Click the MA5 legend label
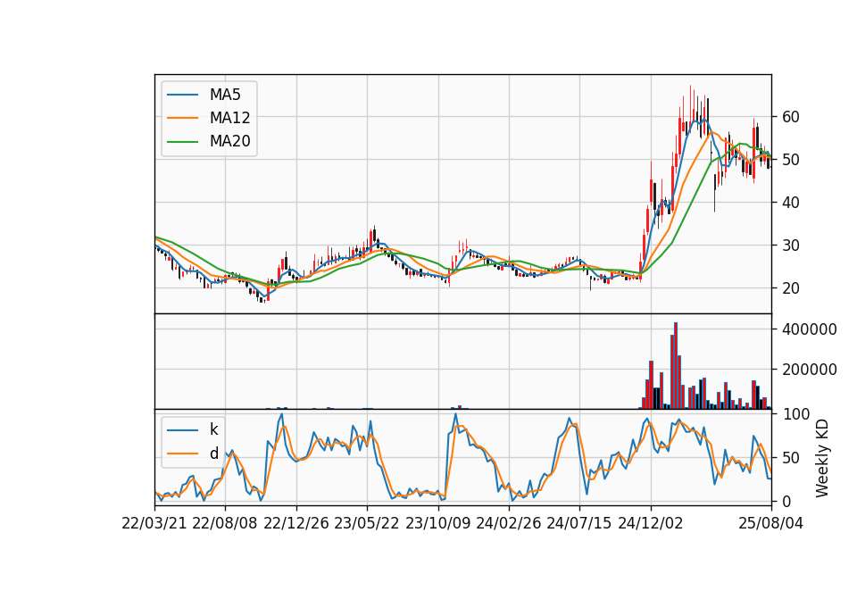This screenshot has height=616, width=857. (x=225, y=95)
